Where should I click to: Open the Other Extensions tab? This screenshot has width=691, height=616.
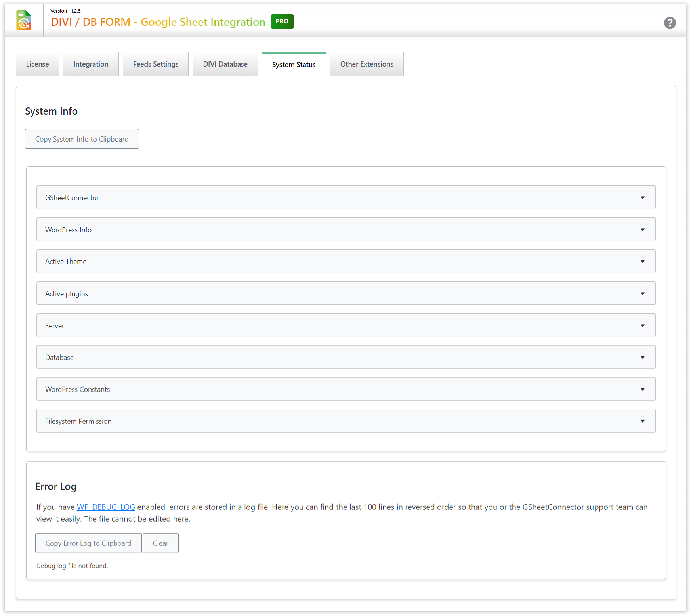click(x=366, y=64)
